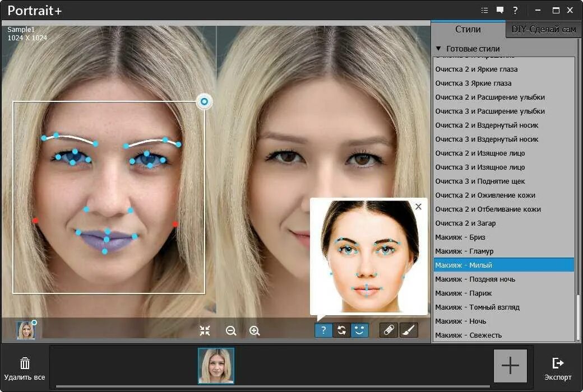The width and height of the screenshot is (583, 392).
Task: Select style Очистка 3 и Вздернутый носик
Action: [x=504, y=139]
